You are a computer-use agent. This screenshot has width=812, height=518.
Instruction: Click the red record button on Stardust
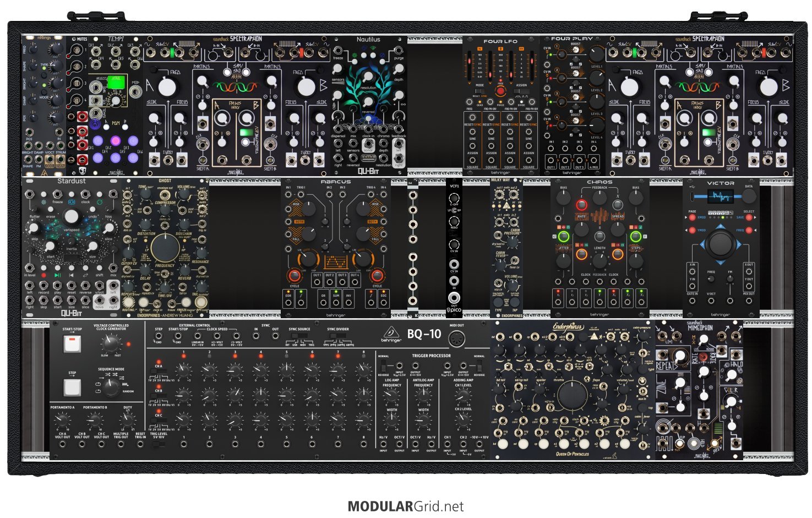click(x=43, y=275)
